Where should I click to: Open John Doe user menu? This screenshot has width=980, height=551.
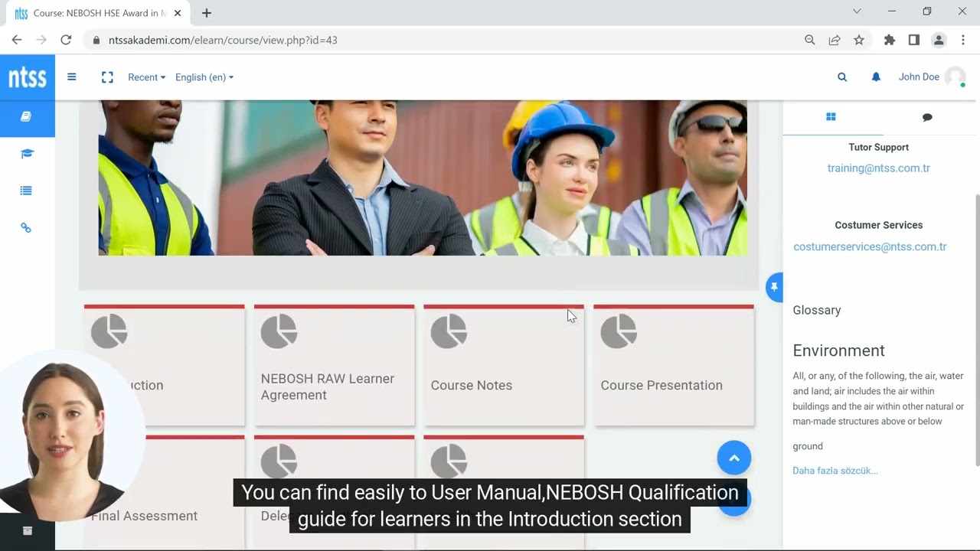(919, 77)
